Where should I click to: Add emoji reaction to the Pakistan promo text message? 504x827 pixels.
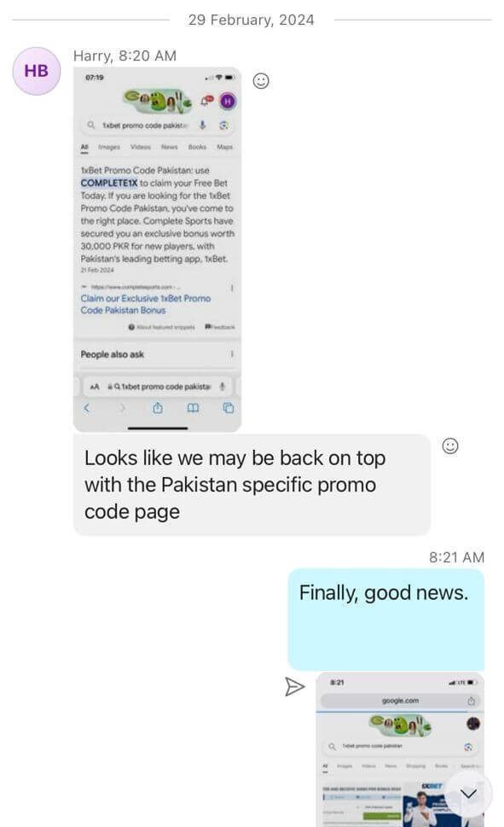pos(449,446)
